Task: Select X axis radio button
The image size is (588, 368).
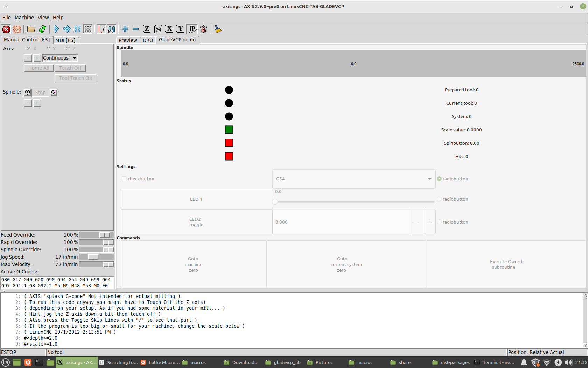Action: click(29, 49)
